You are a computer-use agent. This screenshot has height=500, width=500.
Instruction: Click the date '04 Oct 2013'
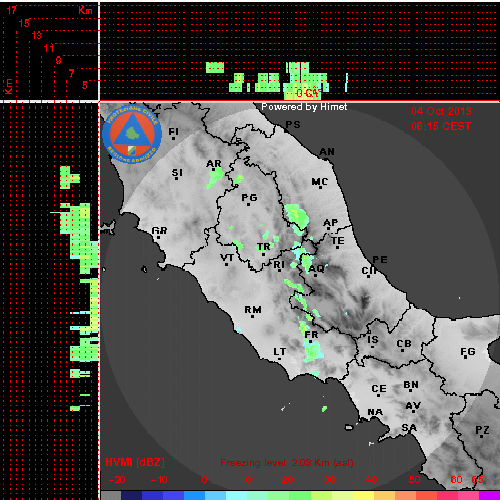441,111
